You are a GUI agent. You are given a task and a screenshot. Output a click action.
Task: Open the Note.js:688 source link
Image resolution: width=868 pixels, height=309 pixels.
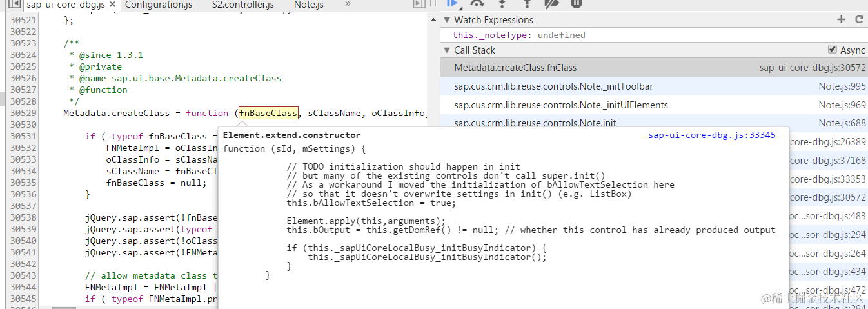point(842,123)
